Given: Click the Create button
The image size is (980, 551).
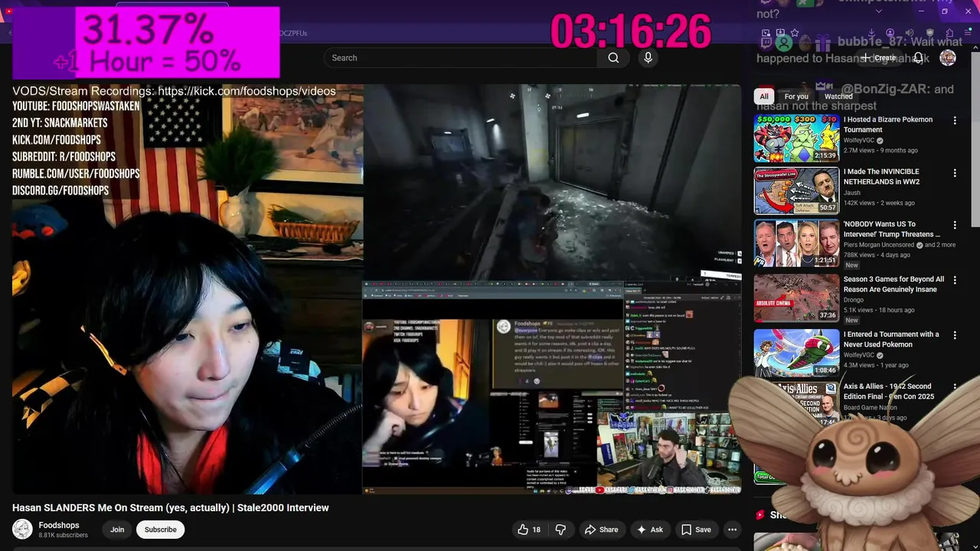Looking at the screenshot, I should click(878, 58).
